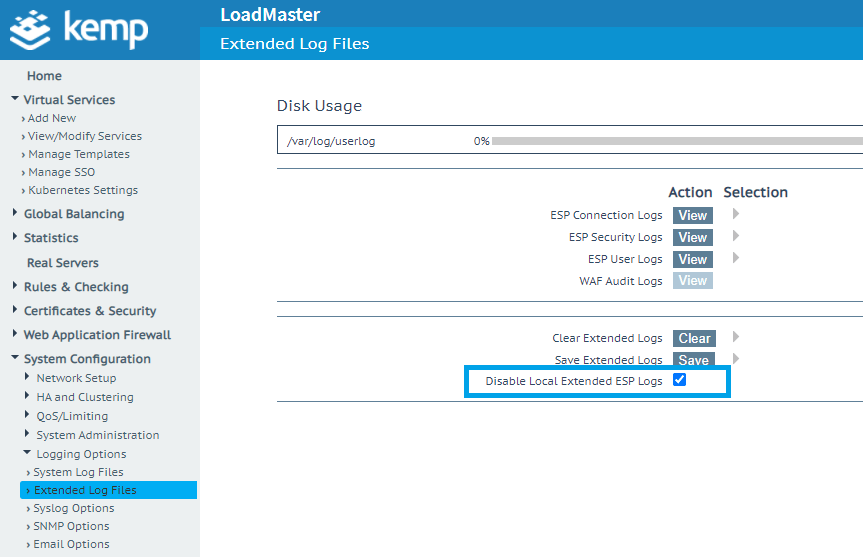The image size is (863, 557).
Task: Clear the extended logs
Action: point(694,338)
